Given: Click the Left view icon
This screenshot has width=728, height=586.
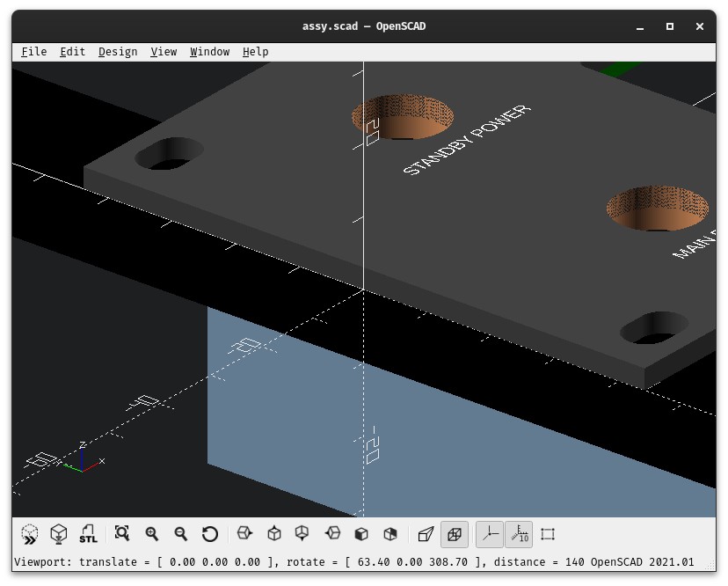Looking at the screenshot, I should 331,534.
